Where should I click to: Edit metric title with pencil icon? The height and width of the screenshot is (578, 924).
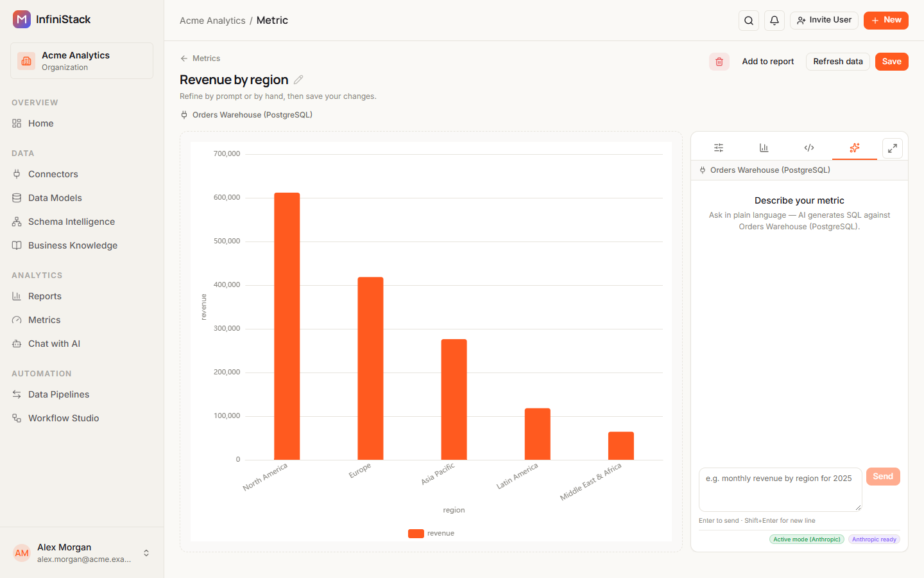[x=298, y=80]
